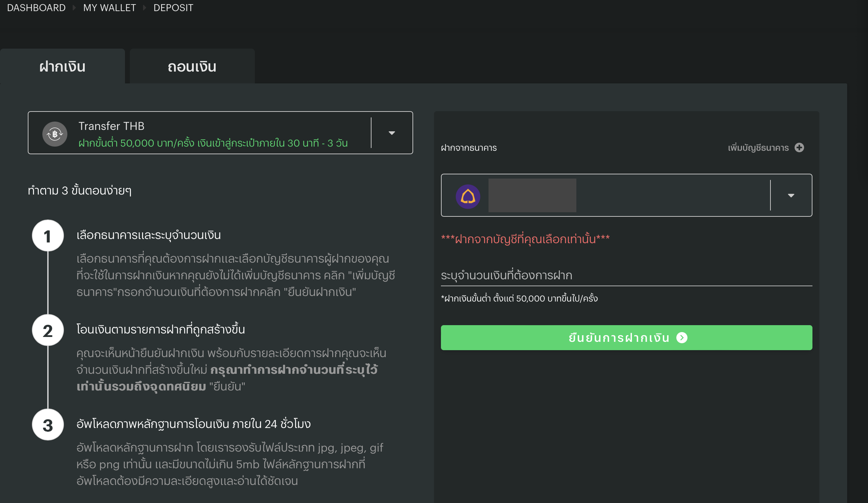Viewport: 868px width, 503px height.
Task: Click the เพิ่มบัญชีธนาคาร link
Action: (x=758, y=148)
